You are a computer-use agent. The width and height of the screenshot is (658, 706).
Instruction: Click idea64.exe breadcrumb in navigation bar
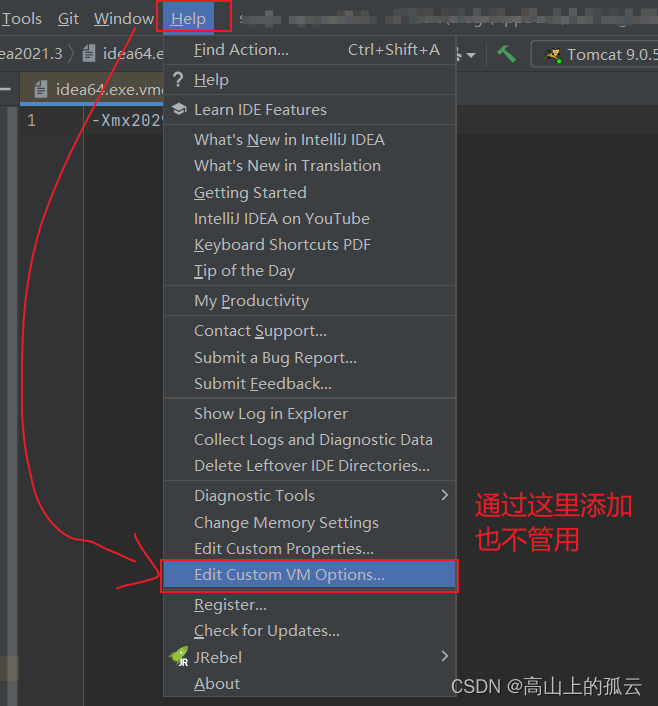pos(133,54)
